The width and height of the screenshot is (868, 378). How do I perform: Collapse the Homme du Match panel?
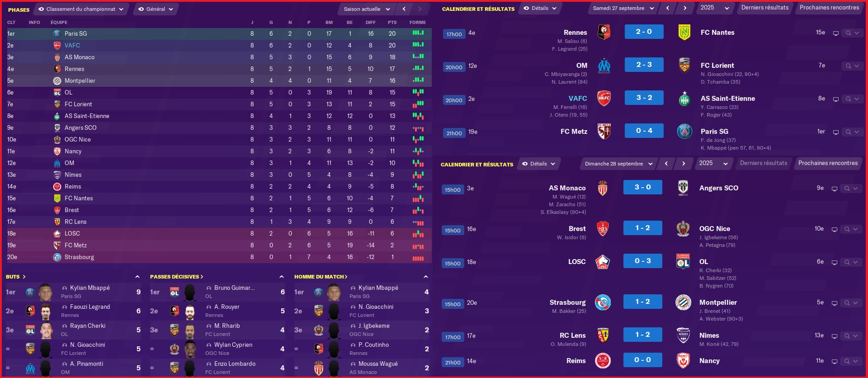pos(426,277)
